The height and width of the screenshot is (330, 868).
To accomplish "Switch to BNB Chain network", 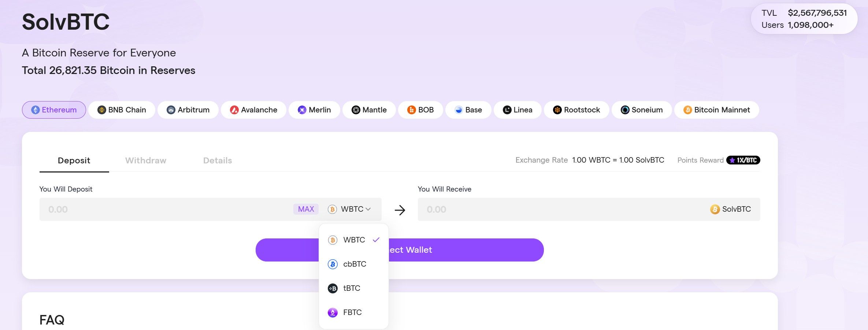I will pos(122,110).
